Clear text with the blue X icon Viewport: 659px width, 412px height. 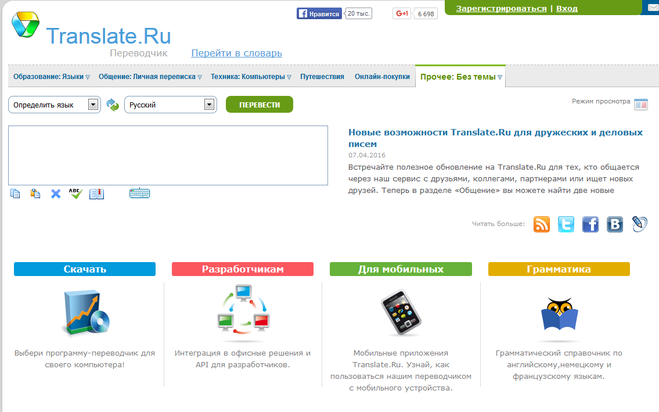click(56, 193)
